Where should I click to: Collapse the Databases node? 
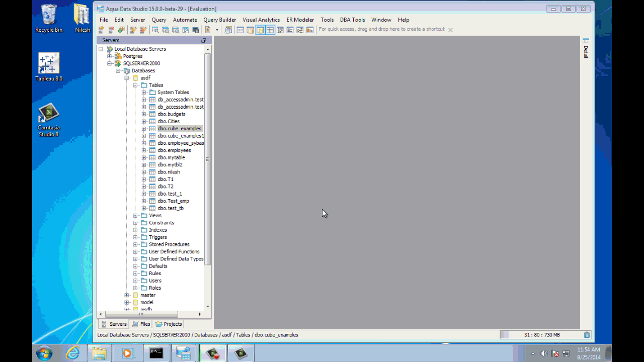click(118, 71)
